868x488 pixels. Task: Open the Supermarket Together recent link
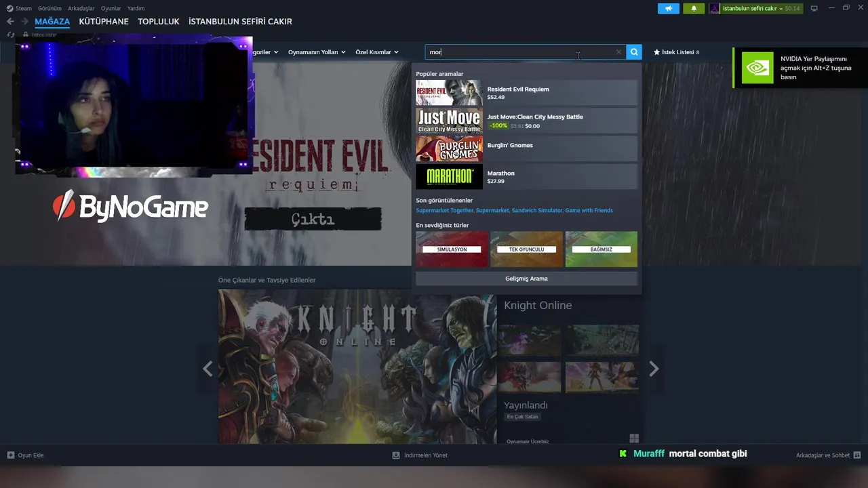[x=445, y=211]
